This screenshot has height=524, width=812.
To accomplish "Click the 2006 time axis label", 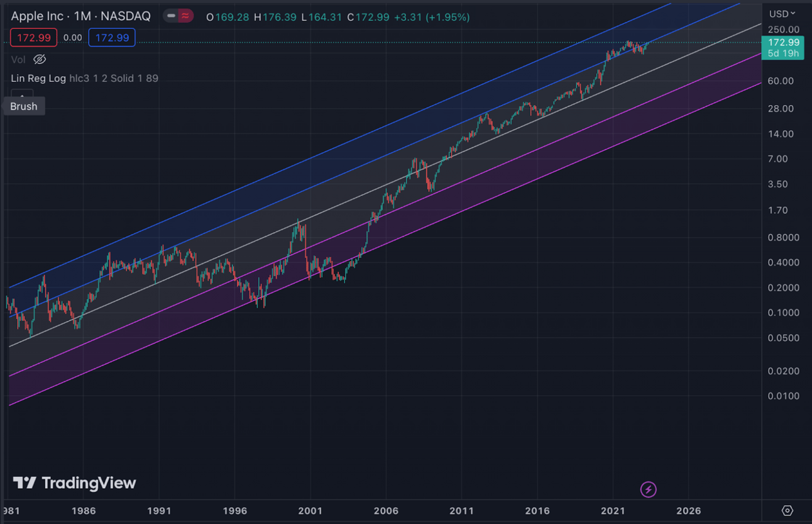I will pyautogui.click(x=386, y=511).
